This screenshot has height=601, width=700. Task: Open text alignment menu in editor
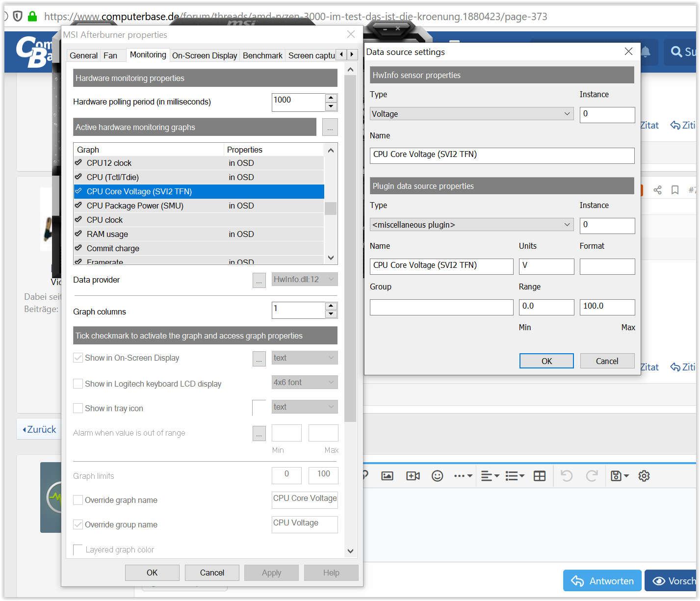[490, 476]
